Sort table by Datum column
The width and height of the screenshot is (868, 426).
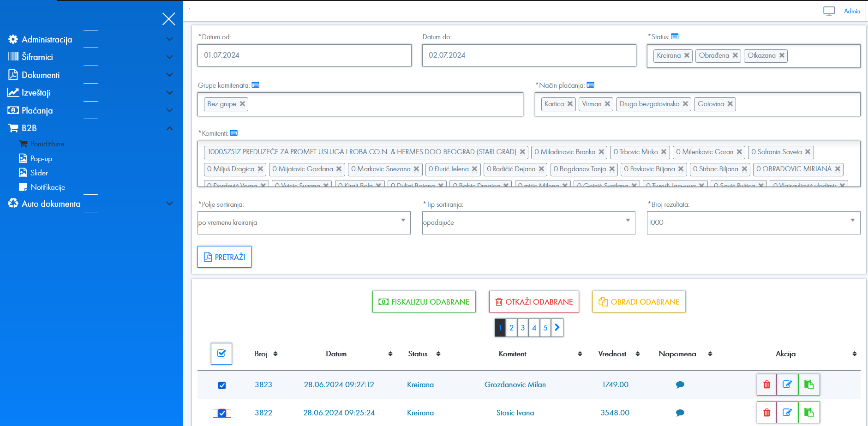click(390, 354)
